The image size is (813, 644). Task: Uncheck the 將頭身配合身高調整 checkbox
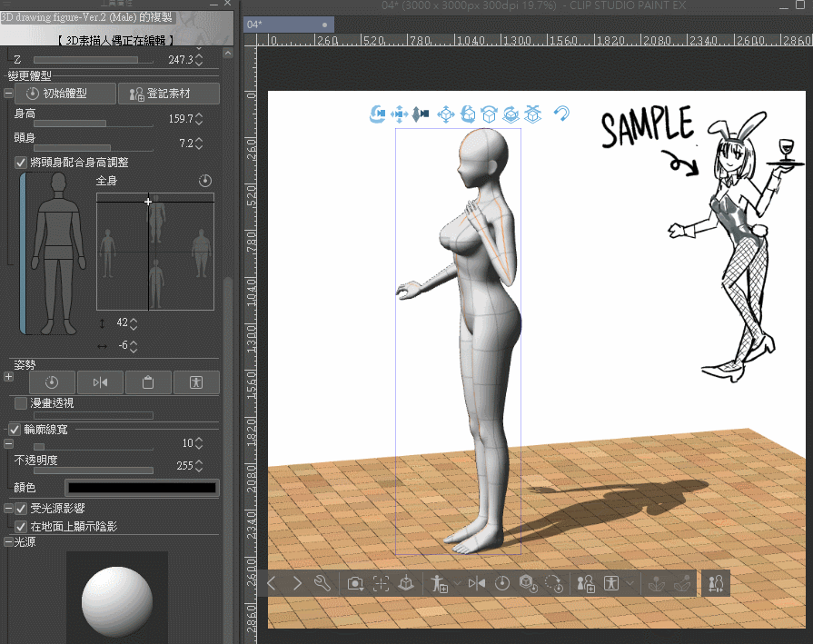21,162
